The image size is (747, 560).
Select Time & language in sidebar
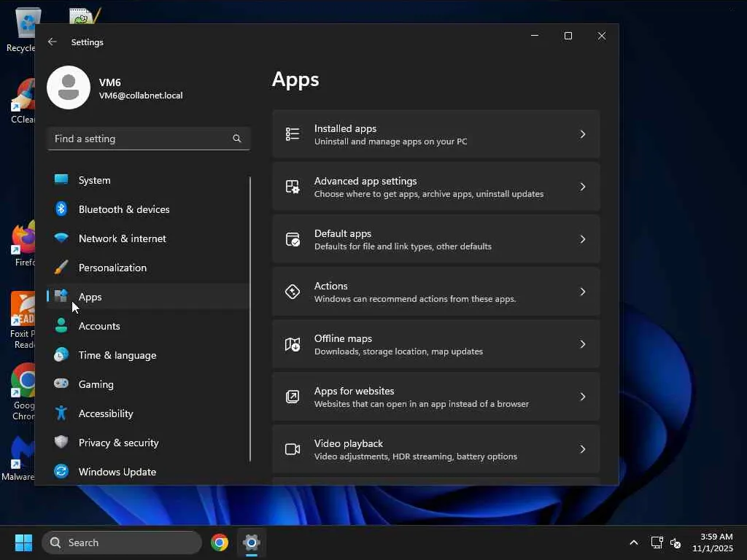(117, 355)
